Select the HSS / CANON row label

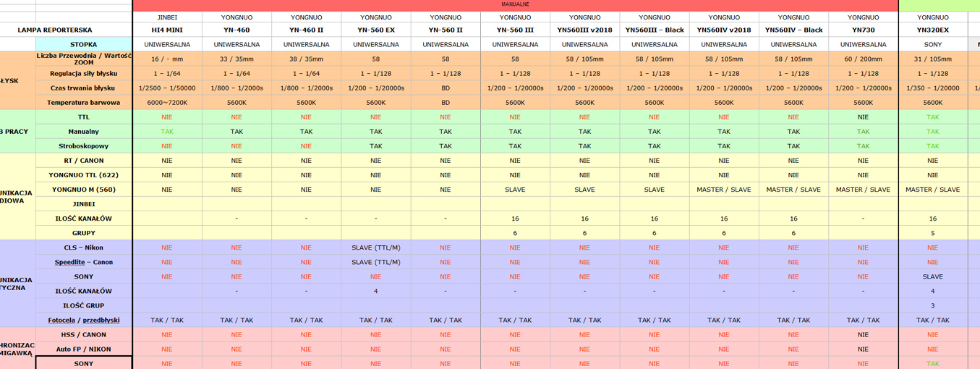(x=84, y=334)
